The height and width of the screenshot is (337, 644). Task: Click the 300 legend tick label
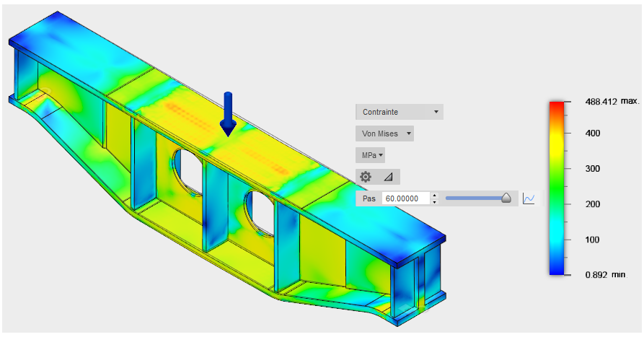pos(593,169)
